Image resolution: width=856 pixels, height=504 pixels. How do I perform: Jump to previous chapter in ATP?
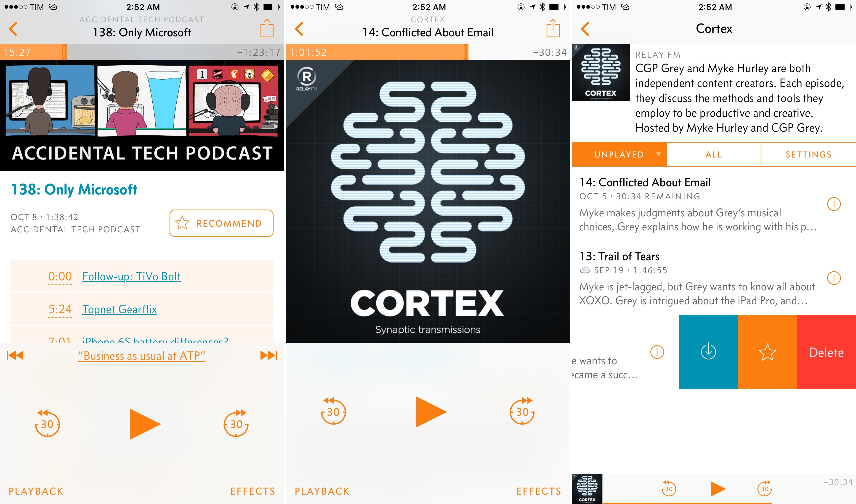pos(15,355)
